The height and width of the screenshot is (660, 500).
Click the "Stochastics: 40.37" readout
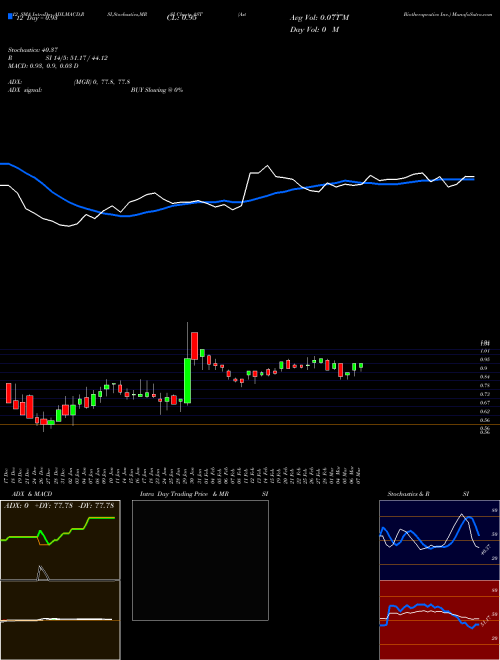(32, 50)
